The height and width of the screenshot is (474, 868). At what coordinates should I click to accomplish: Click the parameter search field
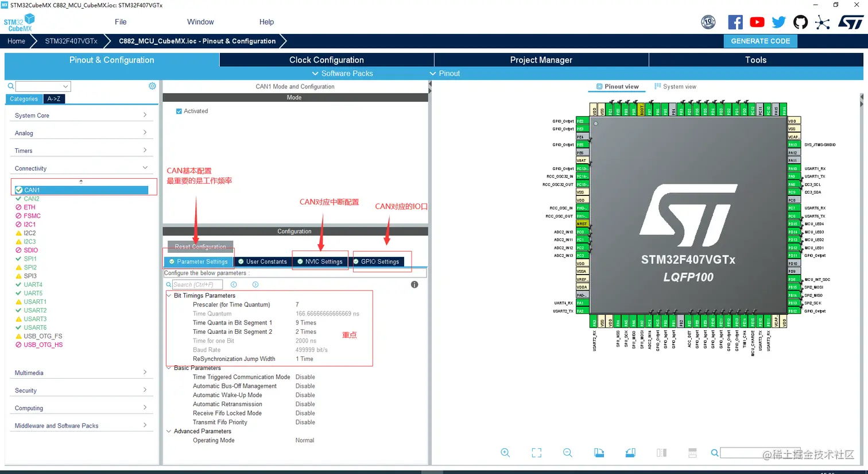point(197,284)
